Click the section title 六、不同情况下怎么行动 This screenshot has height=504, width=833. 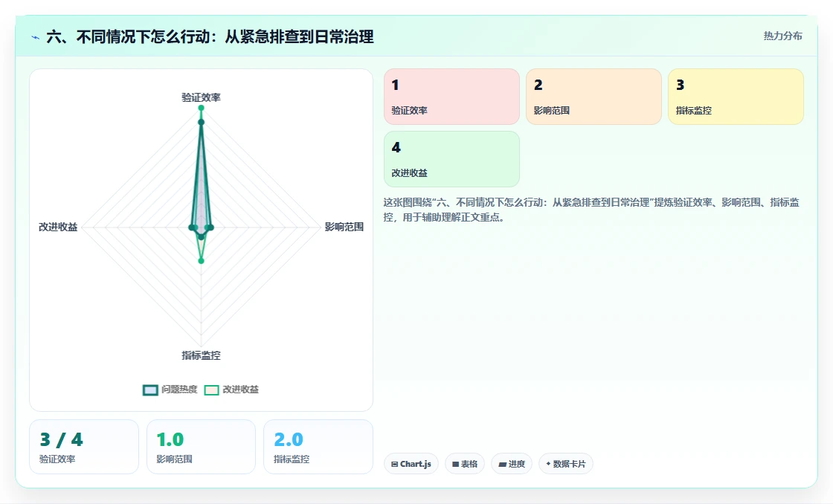210,36
